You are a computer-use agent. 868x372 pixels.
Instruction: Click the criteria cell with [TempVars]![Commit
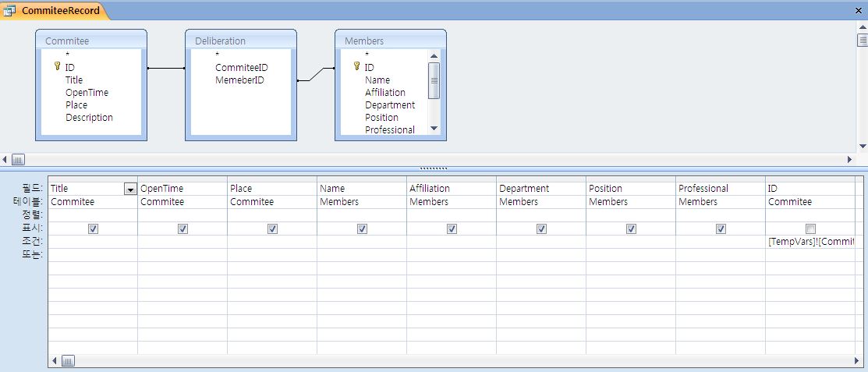click(x=810, y=242)
